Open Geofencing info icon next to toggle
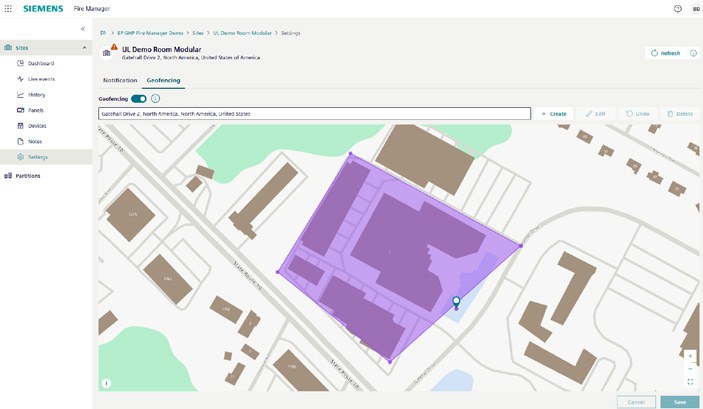The width and height of the screenshot is (703, 409). [x=155, y=99]
